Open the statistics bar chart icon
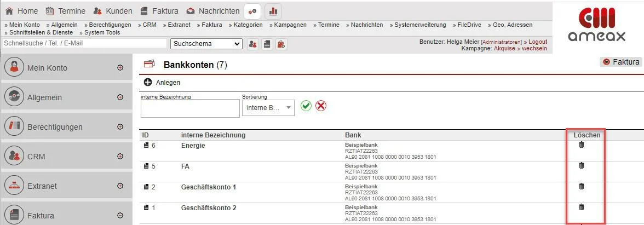Screen dimensions: 644x225 click(273, 11)
